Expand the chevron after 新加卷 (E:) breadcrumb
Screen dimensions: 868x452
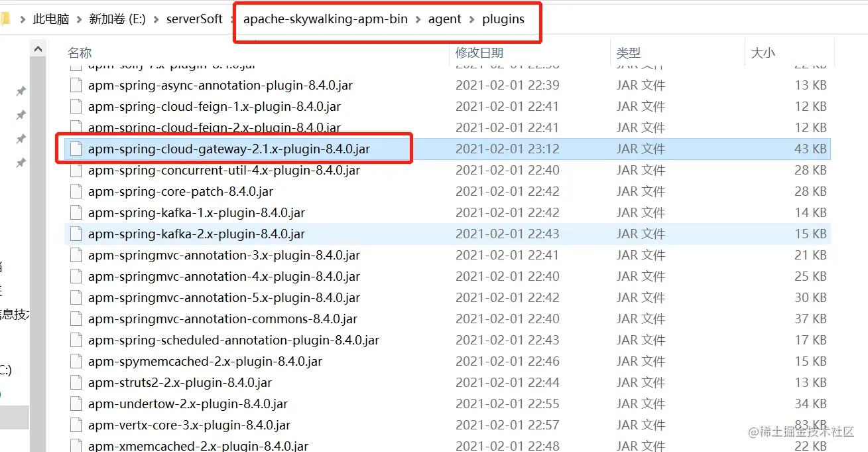(x=156, y=19)
